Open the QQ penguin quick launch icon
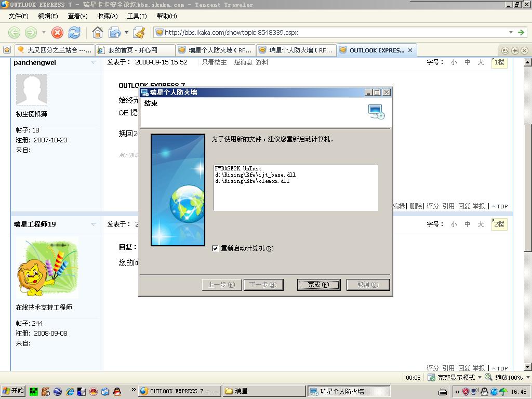This screenshot has height=399, width=532. [x=117, y=392]
